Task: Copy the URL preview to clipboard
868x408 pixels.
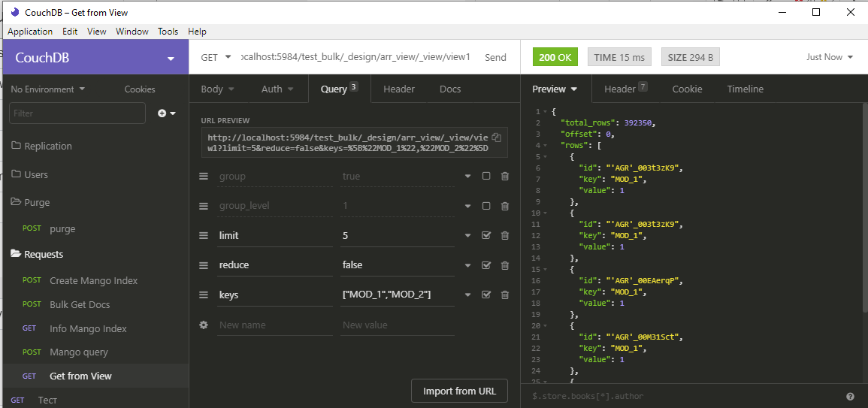Action: pos(497,138)
